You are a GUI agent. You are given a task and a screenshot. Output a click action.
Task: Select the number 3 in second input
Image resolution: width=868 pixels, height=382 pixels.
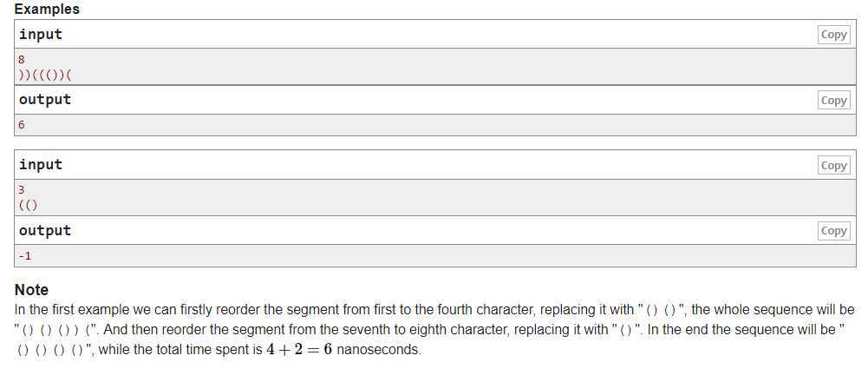(x=22, y=190)
